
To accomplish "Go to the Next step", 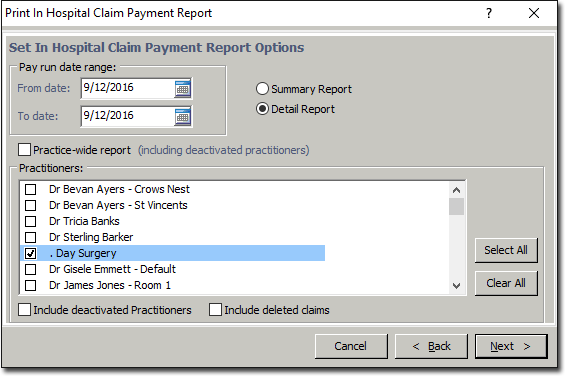I will point(511,346).
